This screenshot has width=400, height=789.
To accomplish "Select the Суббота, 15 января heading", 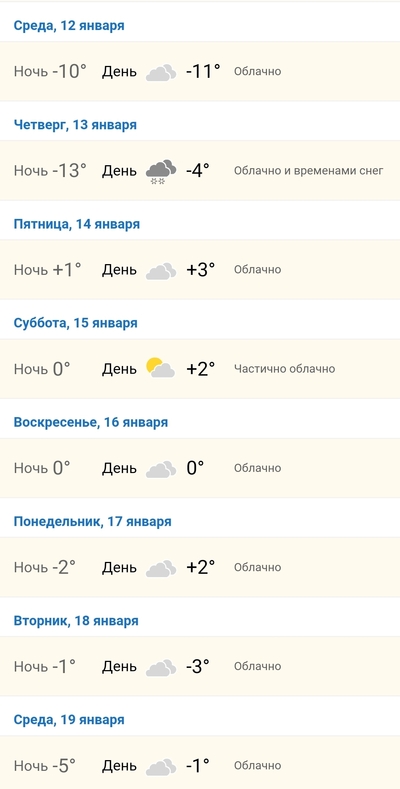I will [75, 323].
